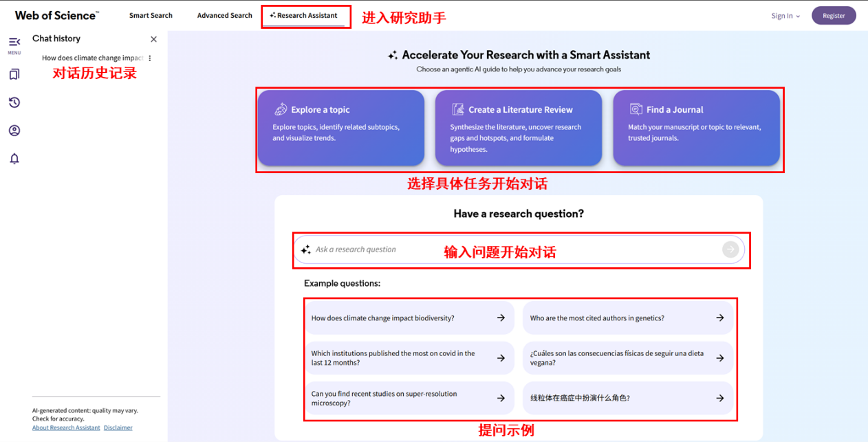The height and width of the screenshot is (446, 868).
Task: Open the marked list bookmark icon
Action: 14,74
